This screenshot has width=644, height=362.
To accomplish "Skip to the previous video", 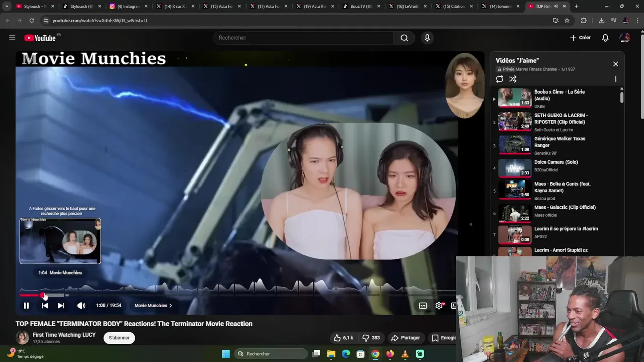I will tap(45, 305).
